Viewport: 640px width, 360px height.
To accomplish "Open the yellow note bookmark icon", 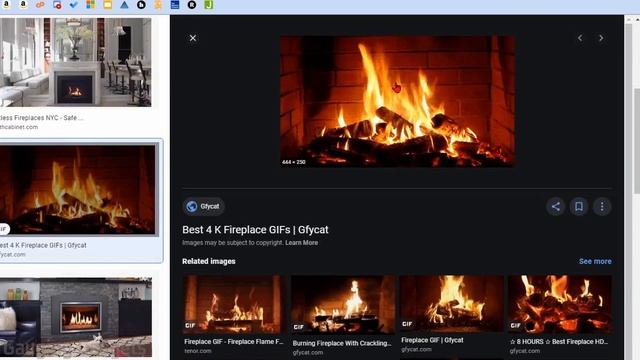I will click(107, 5).
